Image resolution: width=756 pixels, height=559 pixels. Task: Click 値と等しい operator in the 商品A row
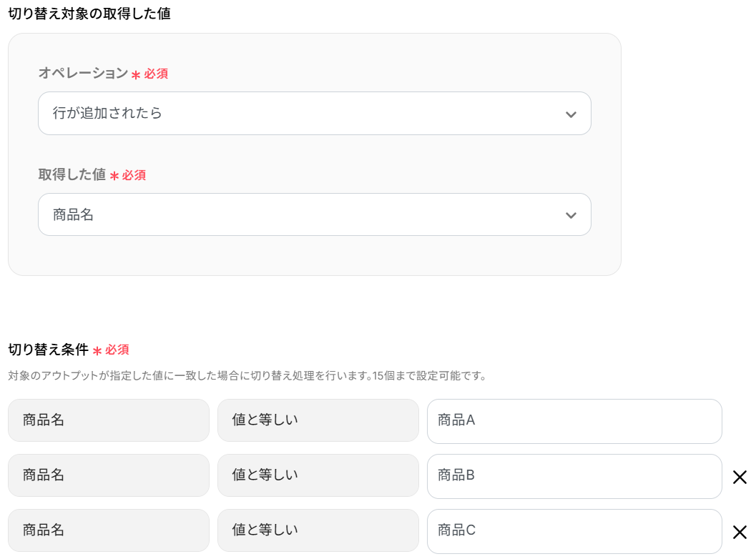coord(318,420)
